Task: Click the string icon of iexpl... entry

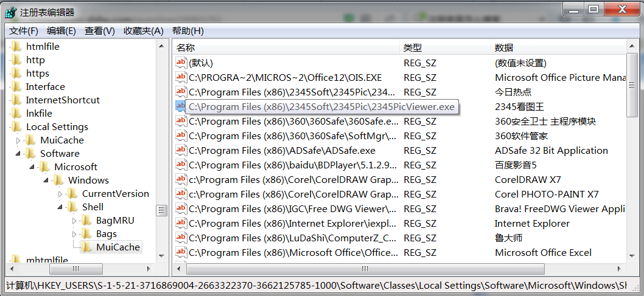Action: (x=181, y=224)
